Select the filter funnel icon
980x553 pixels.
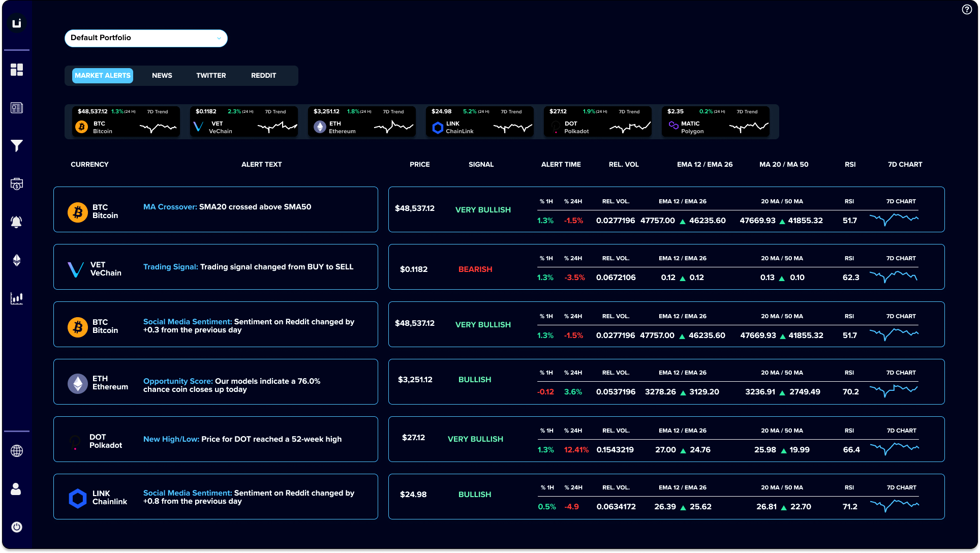[17, 146]
